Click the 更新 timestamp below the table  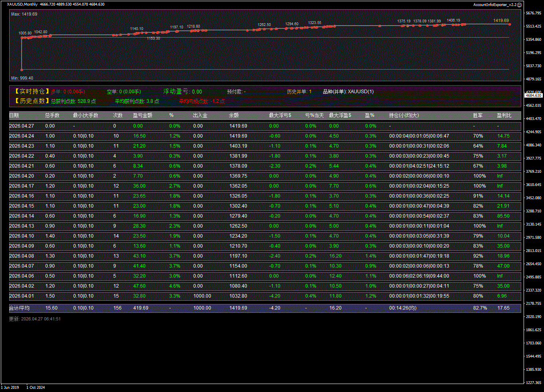pos(35,319)
